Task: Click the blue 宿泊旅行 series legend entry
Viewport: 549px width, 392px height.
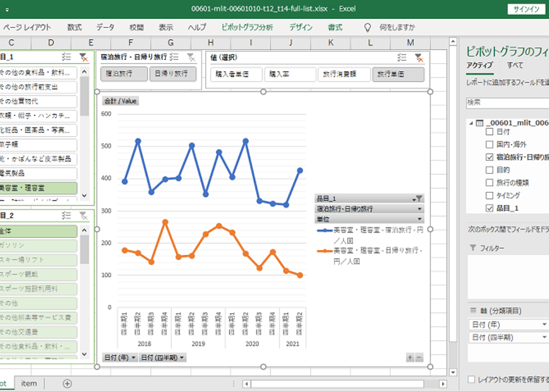Action: point(370,235)
